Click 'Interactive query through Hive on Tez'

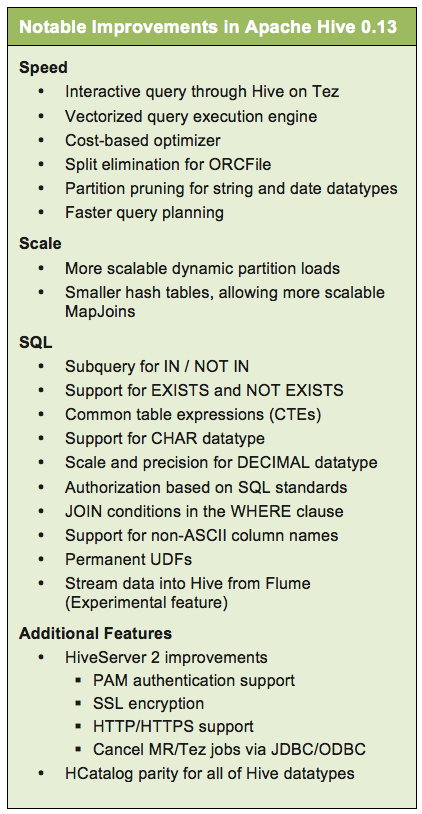coord(202,92)
